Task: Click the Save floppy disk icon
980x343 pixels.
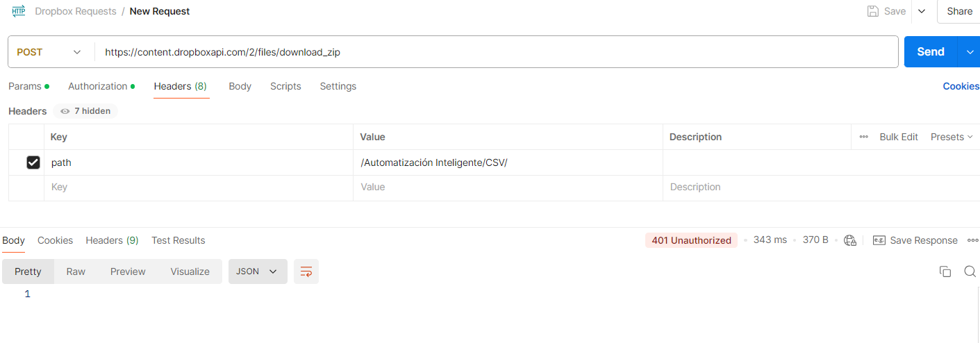Action: click(x=873, y=11)
